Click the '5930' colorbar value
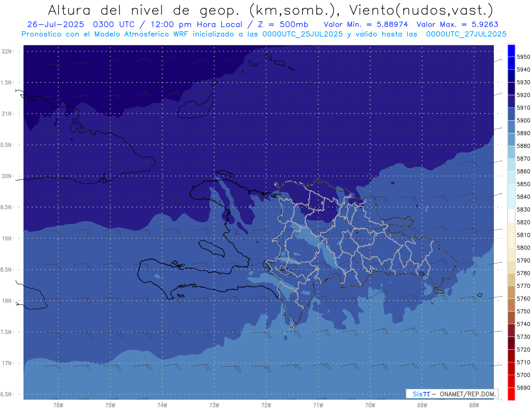 click(x=524, y=82)
